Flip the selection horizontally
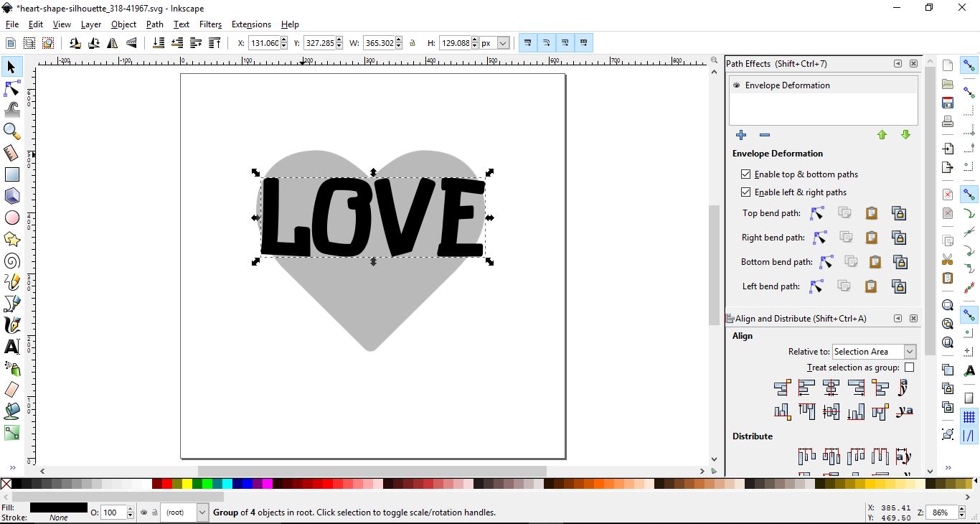The width and height of the screenshot is (980, 524). (113, 43)
